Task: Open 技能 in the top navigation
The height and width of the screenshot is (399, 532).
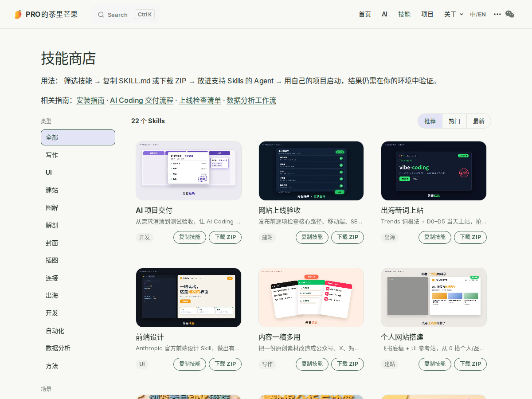Action: coord(404,14)
